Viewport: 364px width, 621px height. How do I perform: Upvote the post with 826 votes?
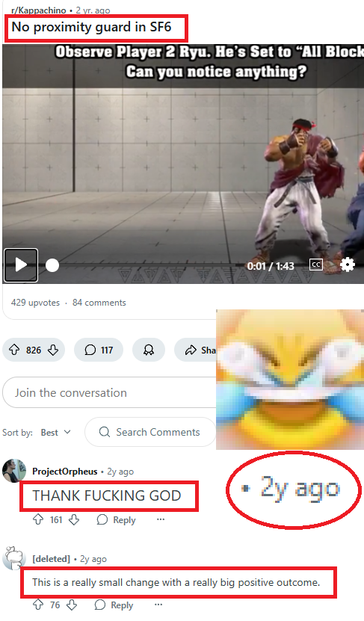tap(14, 350)
